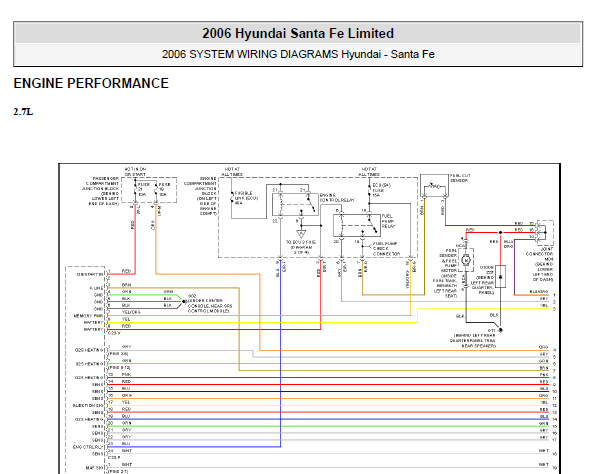Click the "2006 SYSTEM WIRING DIAGRAMS Hyundai - Santa Fe" subtitle
This screenshot has height=474, width=607.
(x=298, y=54)
